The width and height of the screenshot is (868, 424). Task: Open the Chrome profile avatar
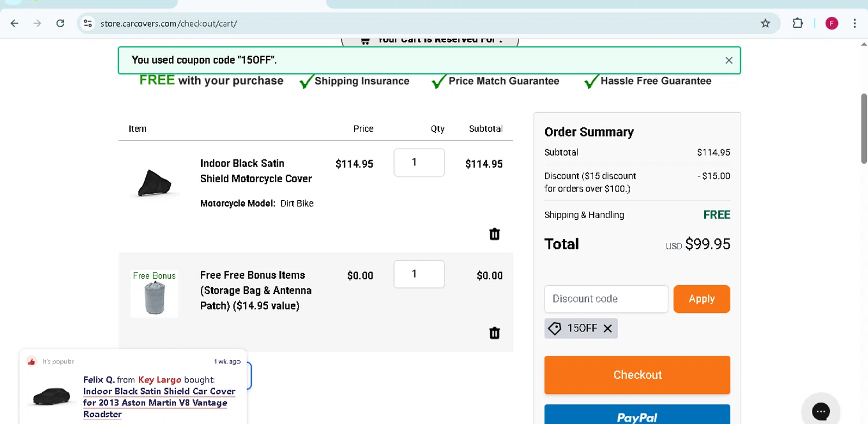tap(832, 23)
